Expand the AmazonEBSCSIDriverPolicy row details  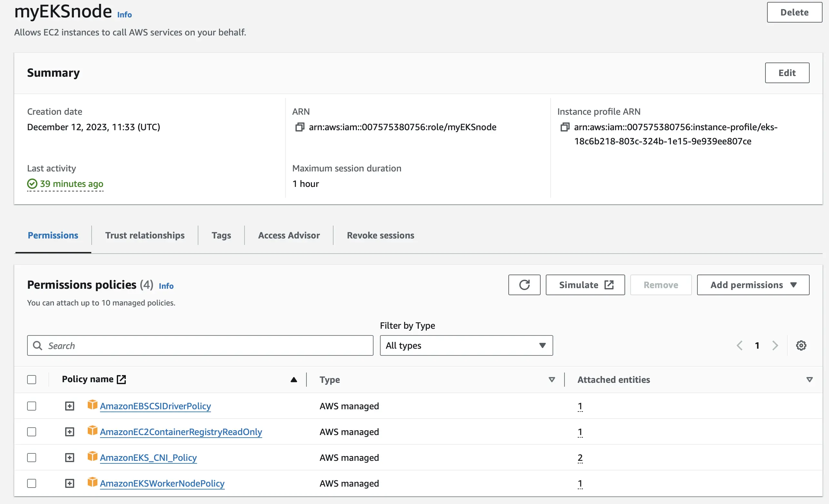pos(70,406)
